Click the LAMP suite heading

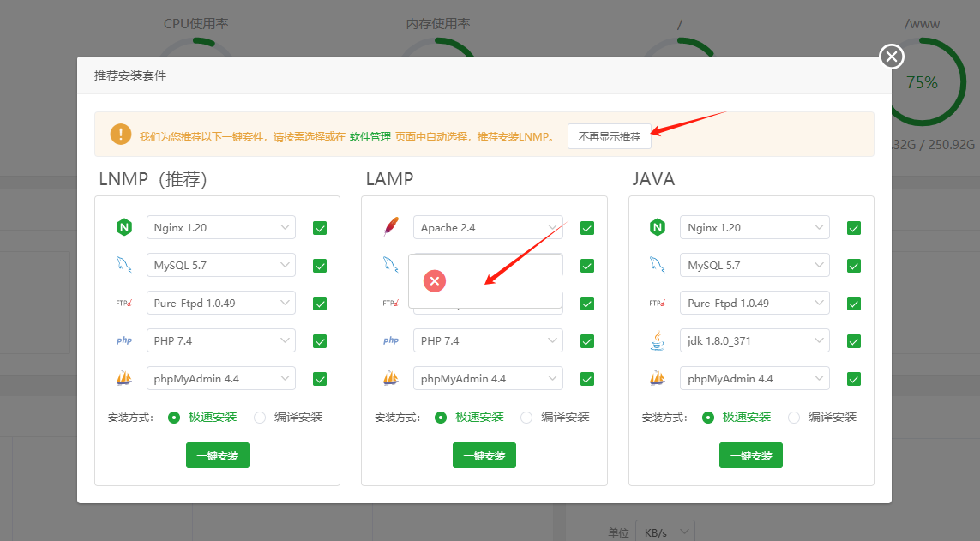click(x=389, y=179)
